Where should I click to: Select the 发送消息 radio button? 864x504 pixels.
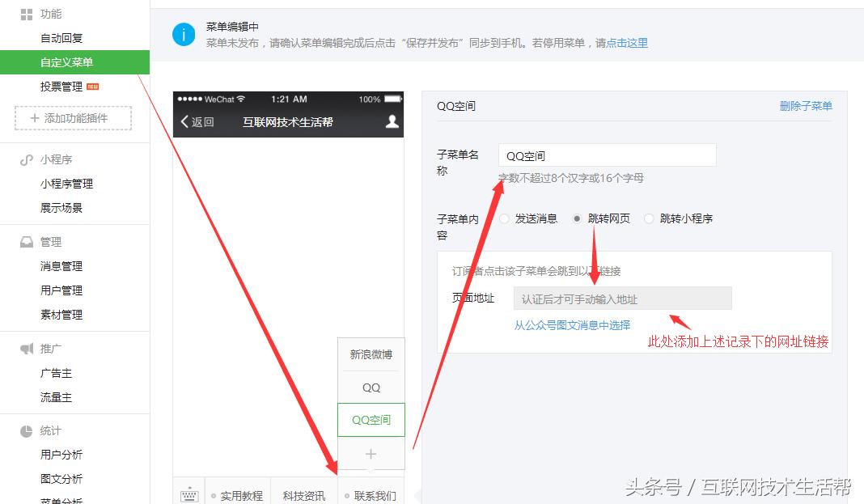[x=504, y=218]
